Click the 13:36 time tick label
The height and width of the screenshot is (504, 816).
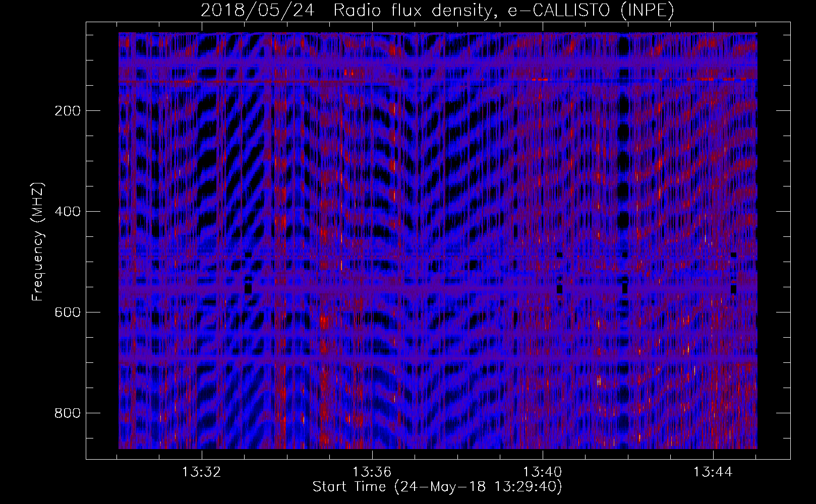[x=372, y=472]
